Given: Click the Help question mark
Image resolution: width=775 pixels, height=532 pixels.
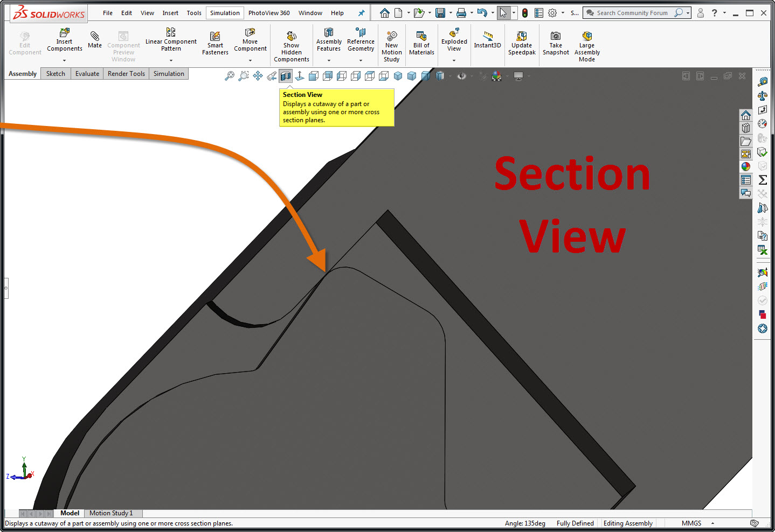Looking at the screenshot, I should pyautogui.click(x=715, y=13).
